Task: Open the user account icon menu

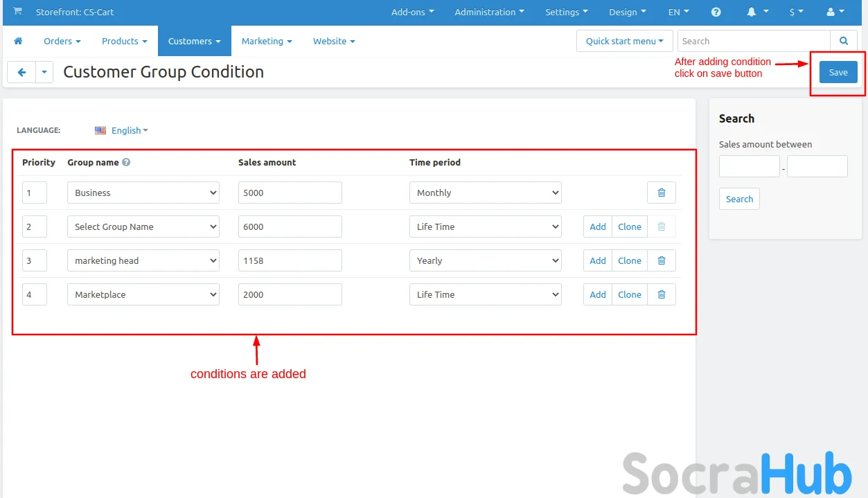Action: [835, 12]
